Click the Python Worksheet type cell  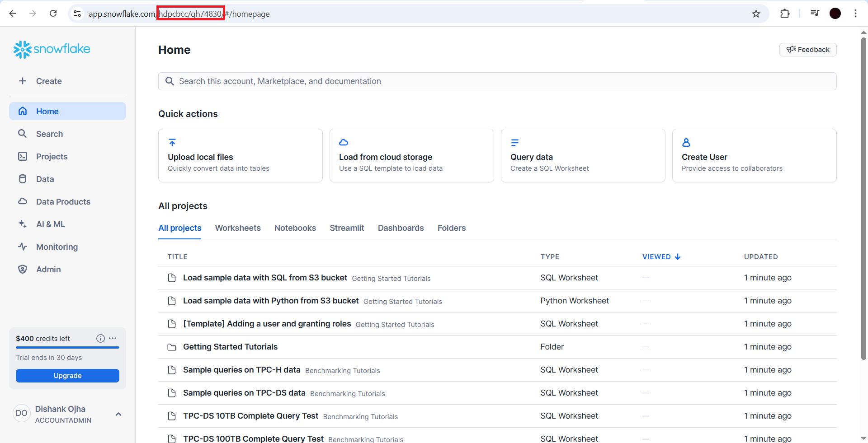(x=575, y=301)
